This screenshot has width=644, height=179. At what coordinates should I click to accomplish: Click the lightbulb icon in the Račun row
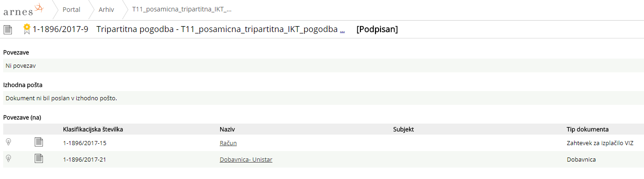pos(8,142)
